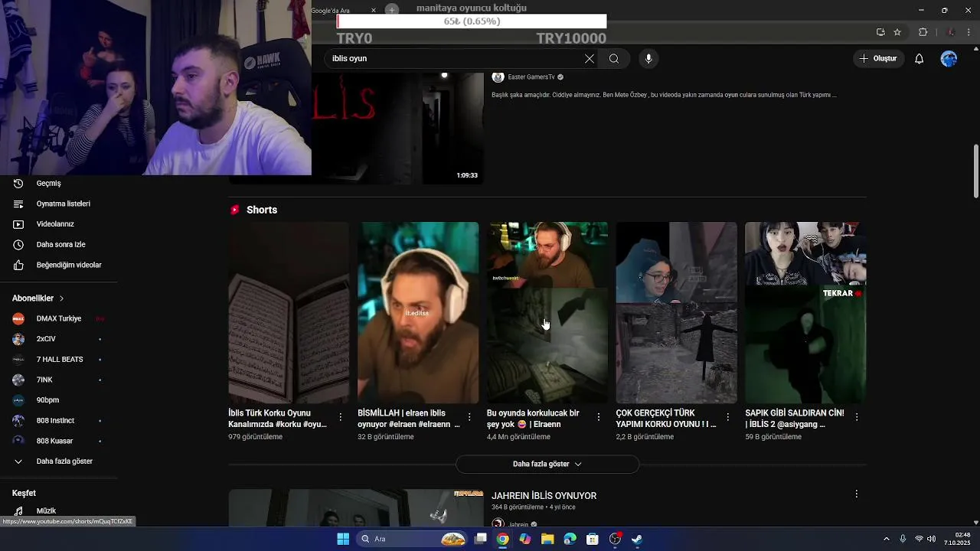Screen dimensions: 980x551
Task: Open options for Bu oyunda korkulucak short
Action: 599,417
